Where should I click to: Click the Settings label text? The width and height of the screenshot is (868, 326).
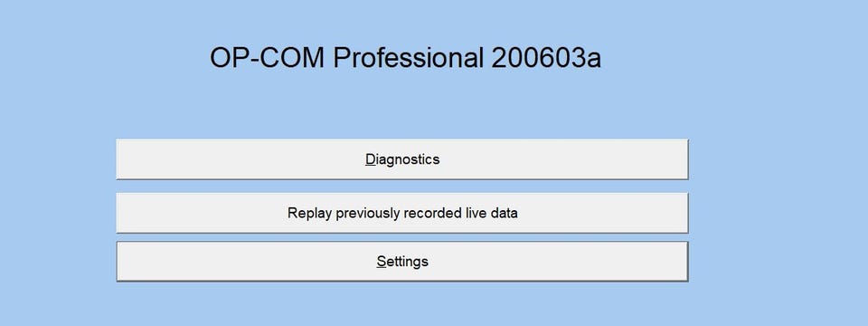[x=402, y=261]
